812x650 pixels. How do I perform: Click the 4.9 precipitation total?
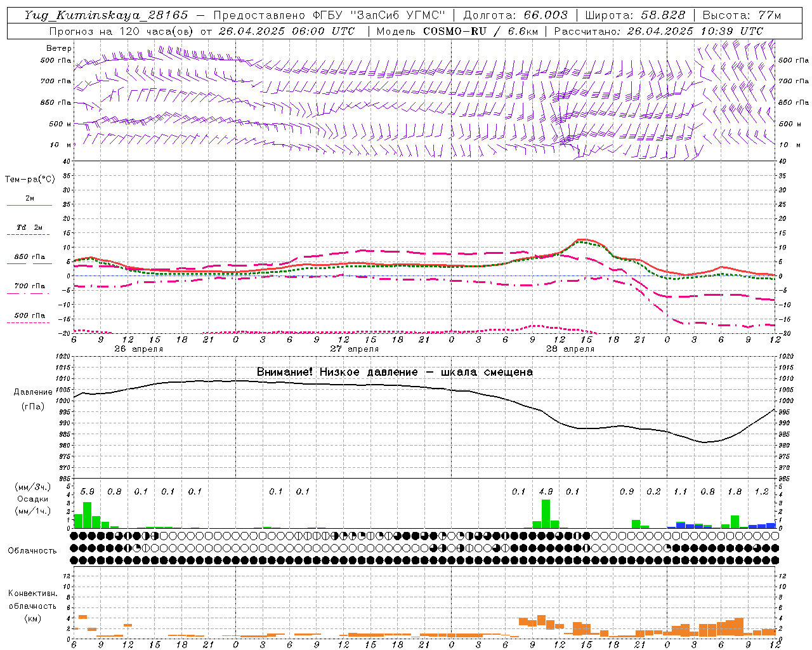(546, 492)
